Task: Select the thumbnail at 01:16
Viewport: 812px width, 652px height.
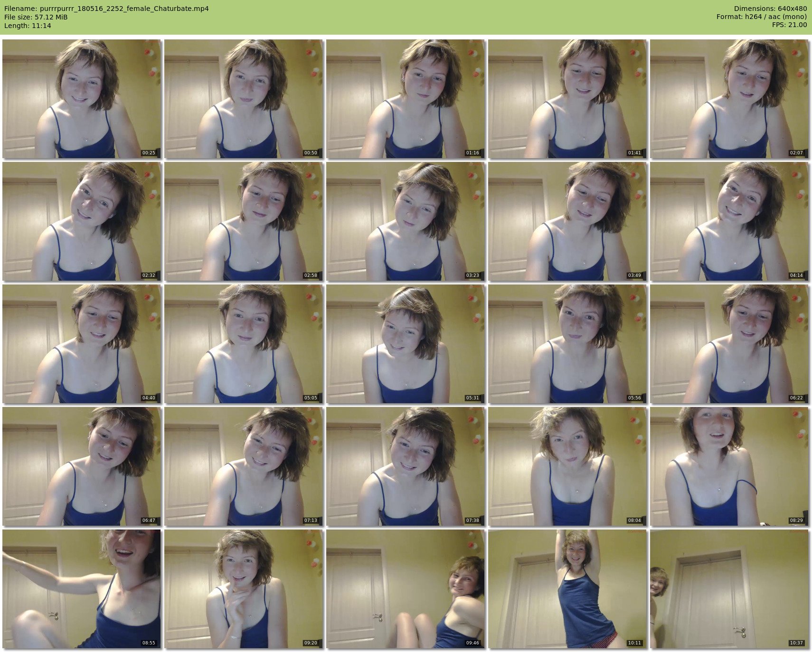Action: pos(406,99)
